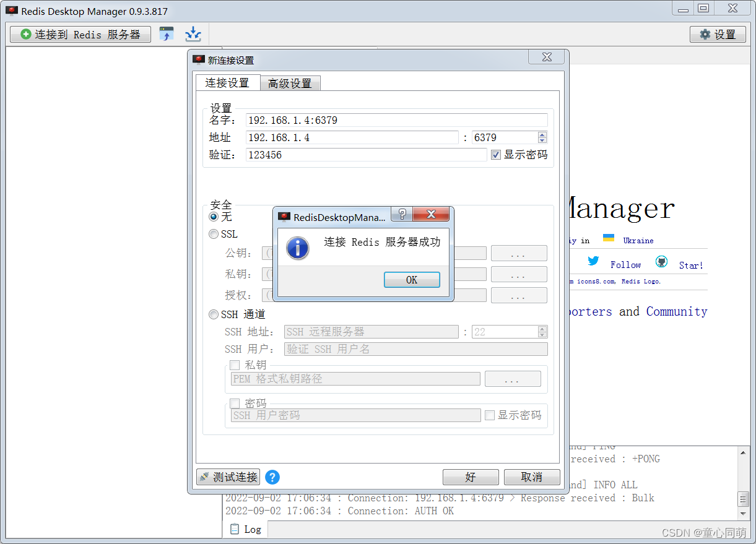This screenshot has height=544, width=756.
Task: Increase port number with up stepper arrow
Action: [x=542, y=134]
